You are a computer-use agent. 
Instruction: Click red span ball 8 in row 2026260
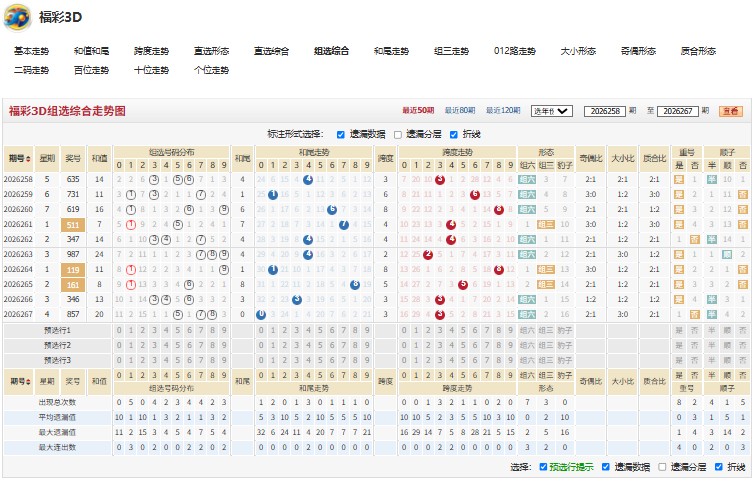(498, 209)
